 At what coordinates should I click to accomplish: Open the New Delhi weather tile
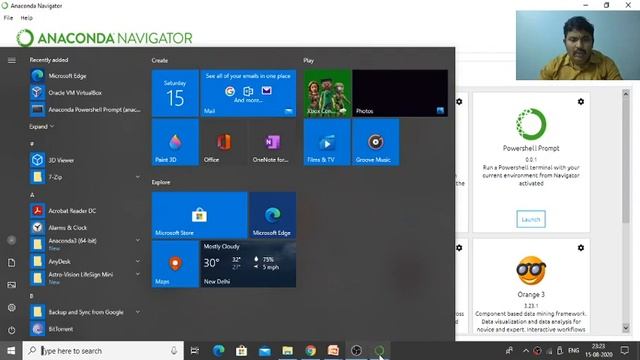click(248, 264)
